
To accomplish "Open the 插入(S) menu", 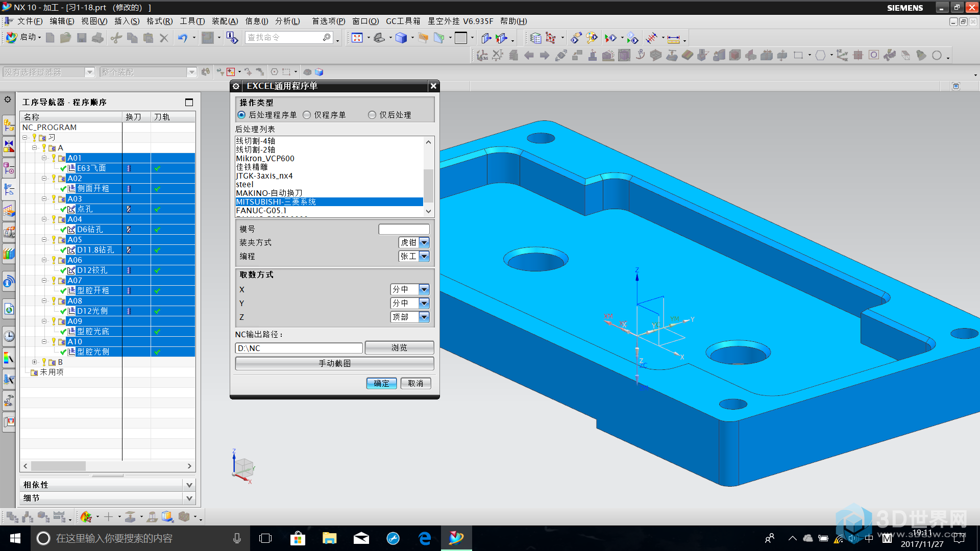I will click(127, 21).
